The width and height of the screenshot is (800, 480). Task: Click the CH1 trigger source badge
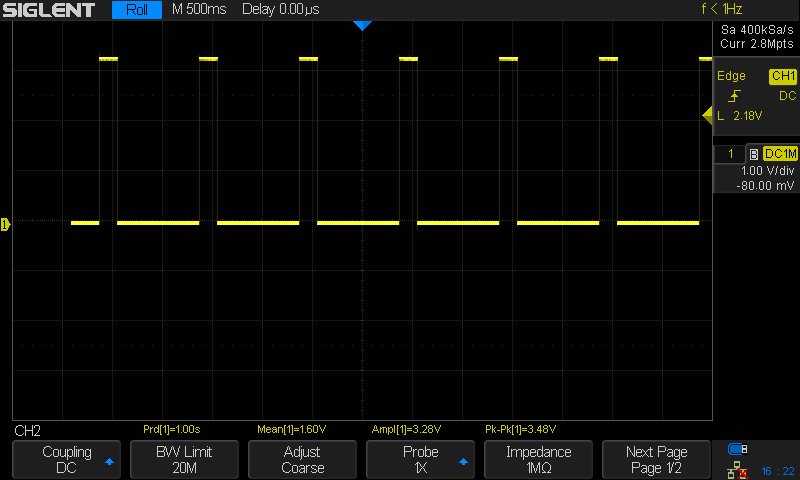783,76
